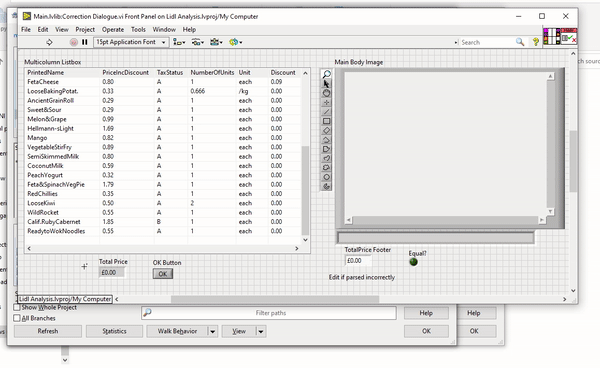Open the Reorder dropdown
600x368 pixels.
pyautogui.click(x=235, y=42)
